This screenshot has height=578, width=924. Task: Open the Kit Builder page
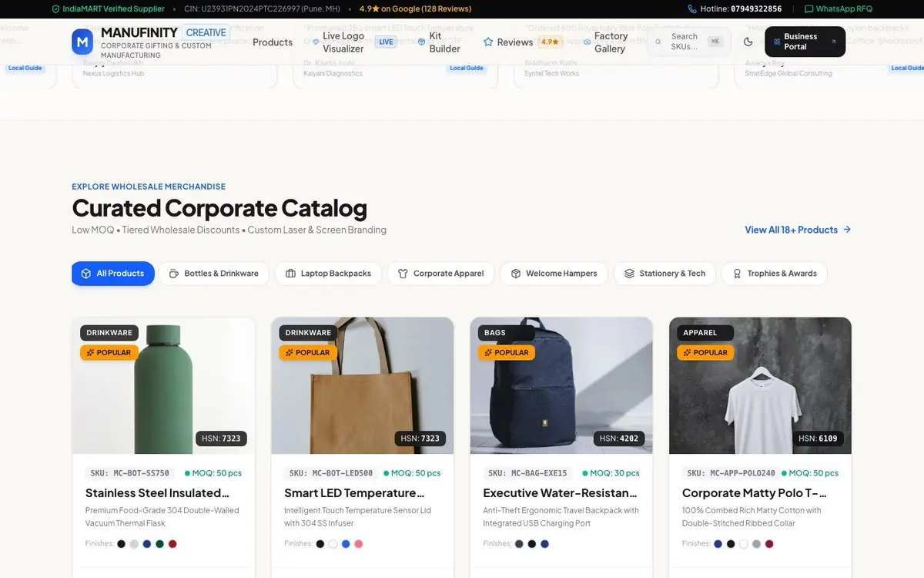[x=444, y=42]
